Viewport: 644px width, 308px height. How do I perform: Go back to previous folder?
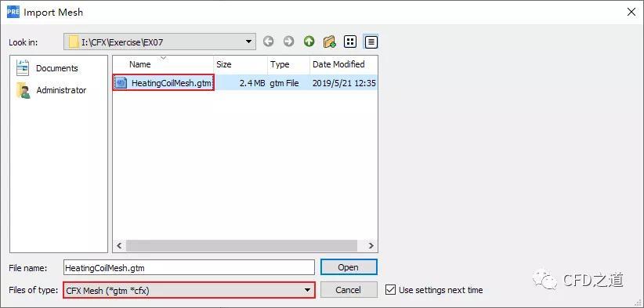[269, 42]
